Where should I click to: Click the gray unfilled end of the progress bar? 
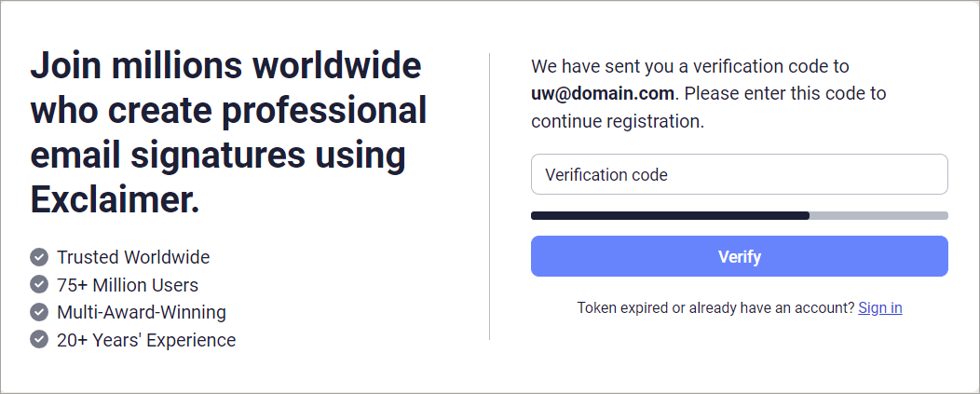pyautogui.click(x=878, y=215)
